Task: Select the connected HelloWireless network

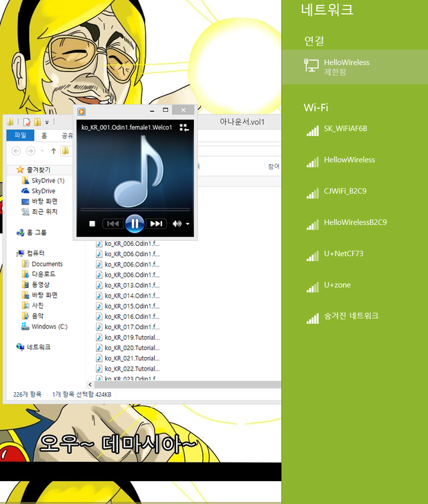Action: [x=355, y=67]
